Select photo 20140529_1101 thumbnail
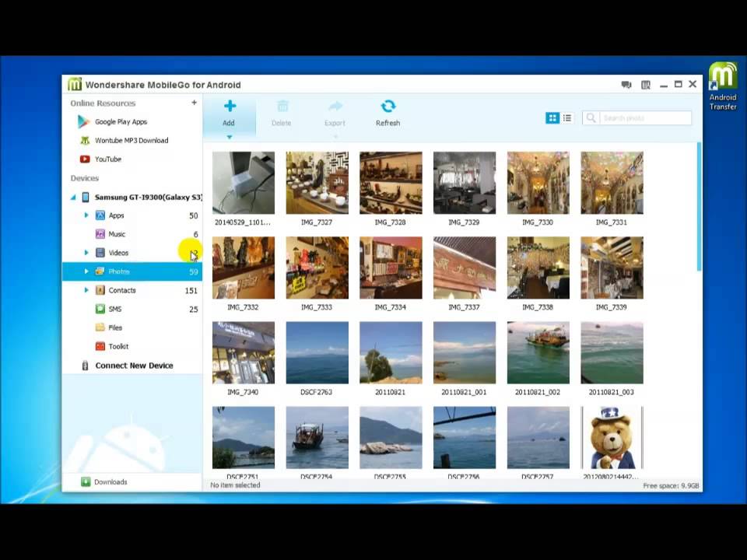 [x=244, y=183]
